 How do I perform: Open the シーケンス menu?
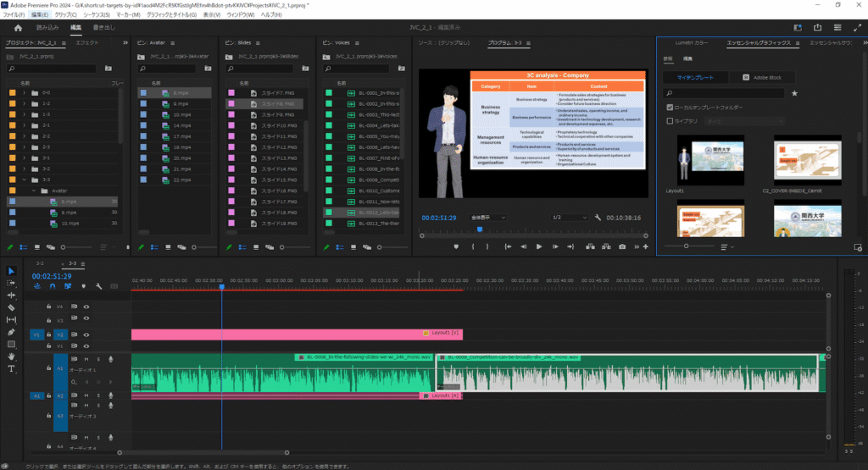(x=97, y=15)
